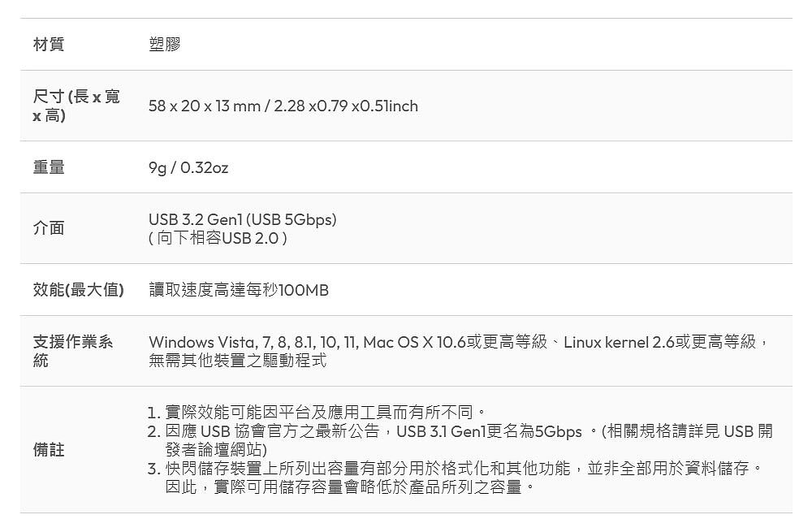Image resolution: width=812 pixels, height=532 pixels.
Task: Select USB 3.2 Gen1 (USB 5Gbps) text
Action: [242, 219]
